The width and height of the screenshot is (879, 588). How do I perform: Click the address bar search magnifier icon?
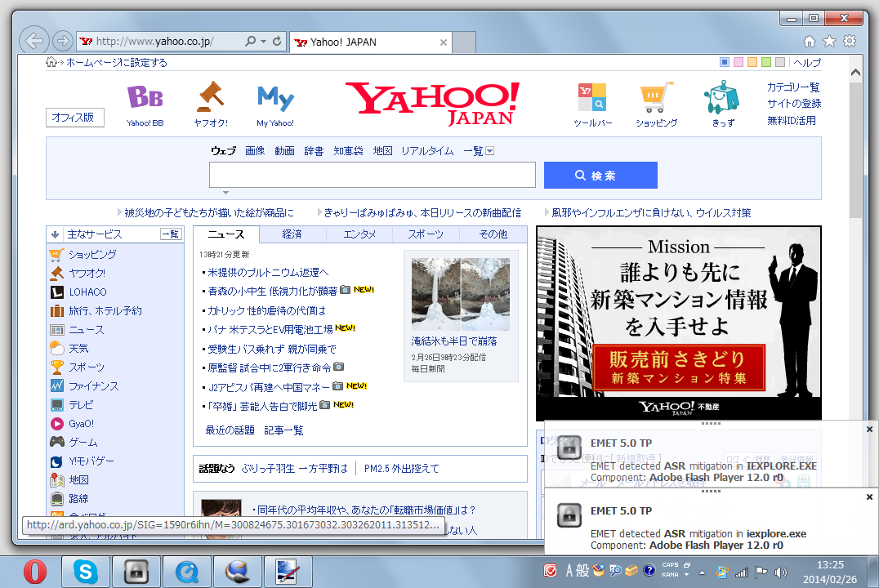click(251, 41)
